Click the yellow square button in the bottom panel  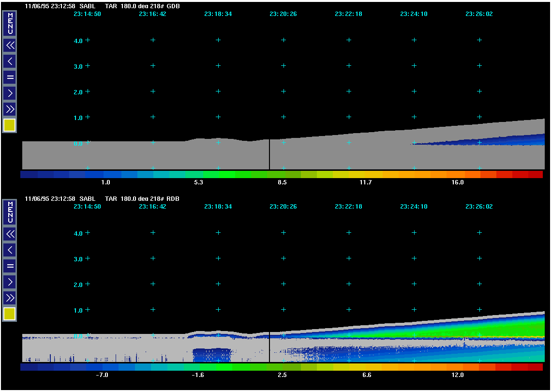(x=10, y=314)
